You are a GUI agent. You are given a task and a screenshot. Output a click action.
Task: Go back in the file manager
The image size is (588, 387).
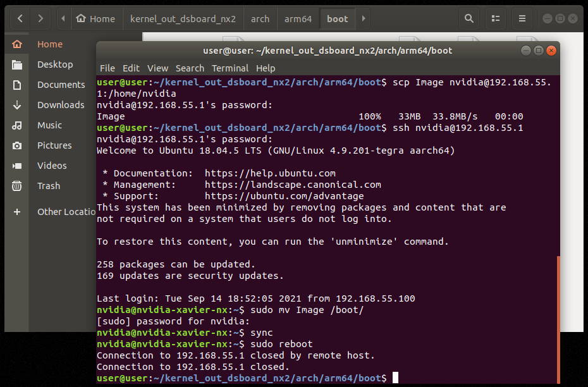(x=20, y=18)
